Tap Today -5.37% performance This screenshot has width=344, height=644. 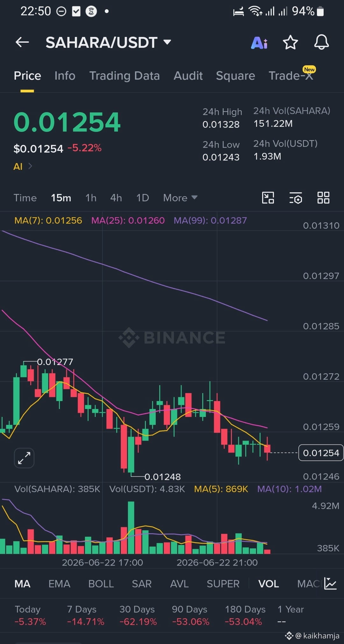click(30, 615)
